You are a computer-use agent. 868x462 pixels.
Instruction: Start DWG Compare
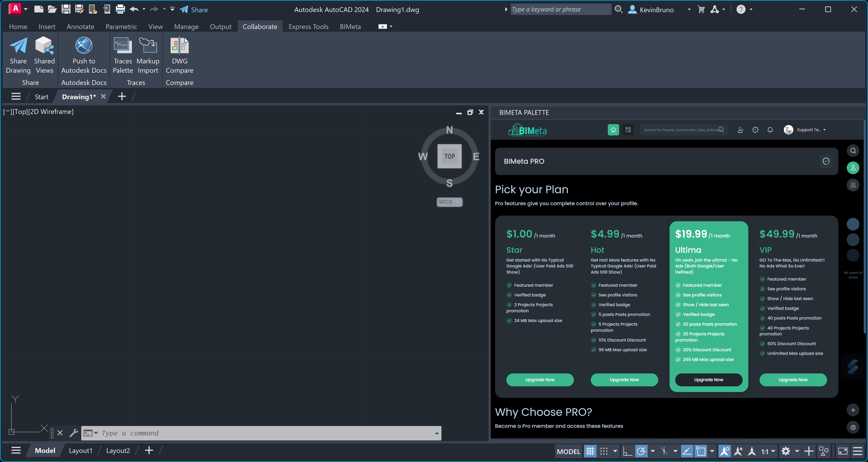click(180, 55)
